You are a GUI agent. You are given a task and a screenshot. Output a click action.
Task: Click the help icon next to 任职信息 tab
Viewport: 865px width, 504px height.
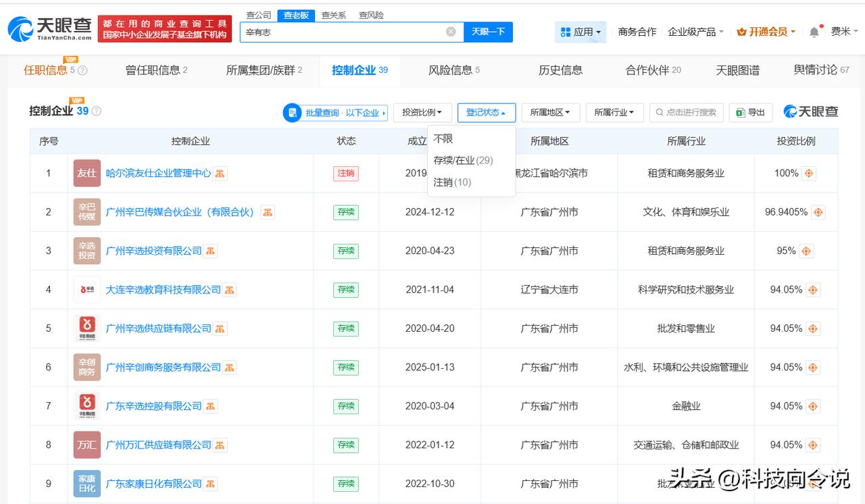[x=82, y=70]
